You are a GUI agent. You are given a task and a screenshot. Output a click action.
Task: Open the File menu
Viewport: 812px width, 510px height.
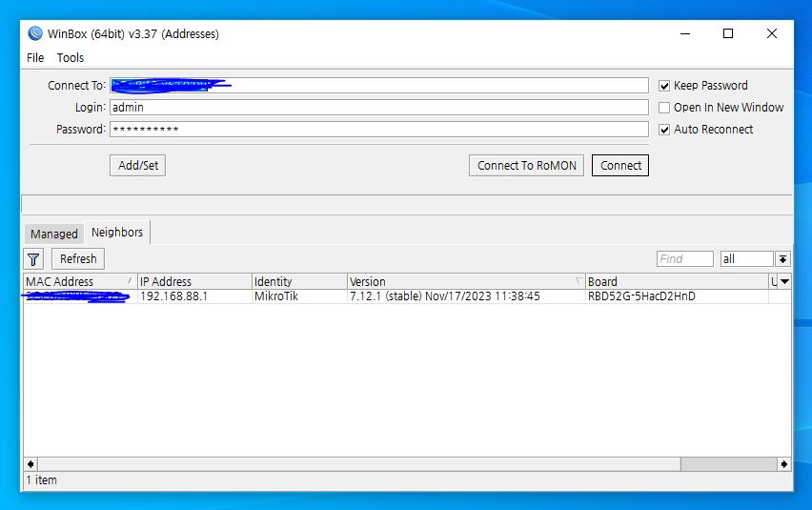(35, 57)
